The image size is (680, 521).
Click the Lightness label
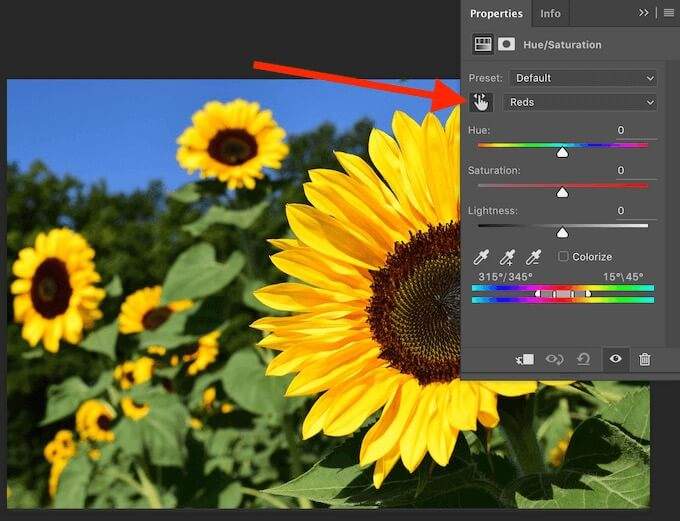(x=493, y=211)
